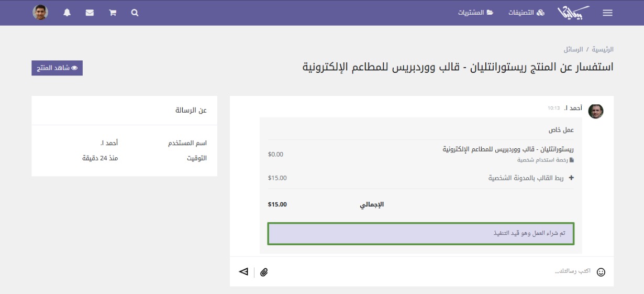Expand the plus icon beside ربط القالب
644x294 pixels.
coord(571,178)
